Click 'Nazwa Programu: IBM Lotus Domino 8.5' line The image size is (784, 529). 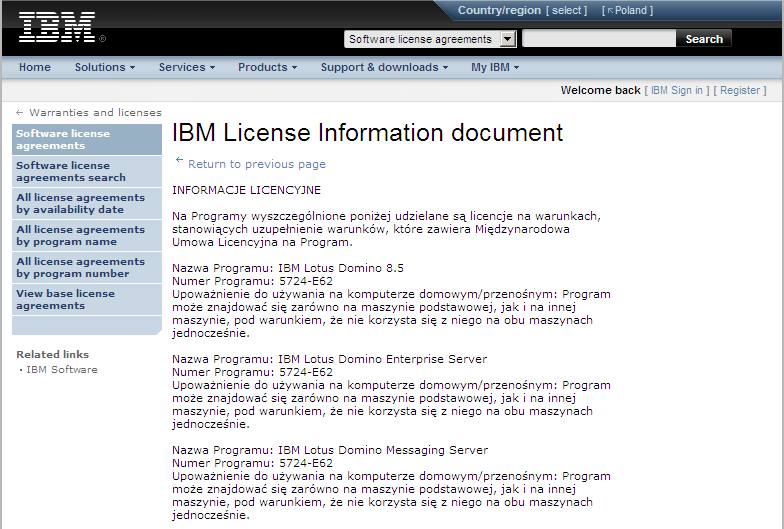tap(288, 268)
